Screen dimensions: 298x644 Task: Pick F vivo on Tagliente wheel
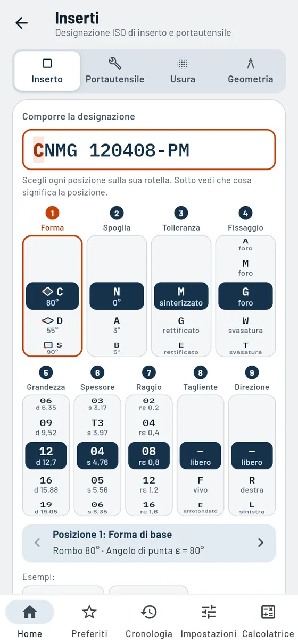(200, 485)
